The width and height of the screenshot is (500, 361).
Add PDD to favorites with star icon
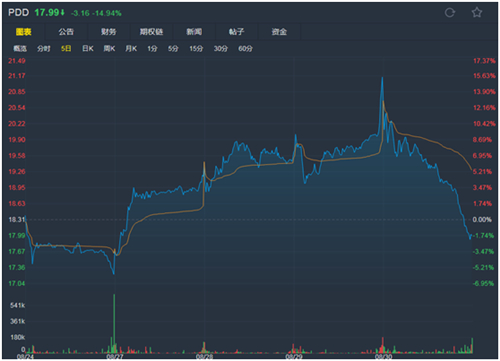(x=477, y=13)
